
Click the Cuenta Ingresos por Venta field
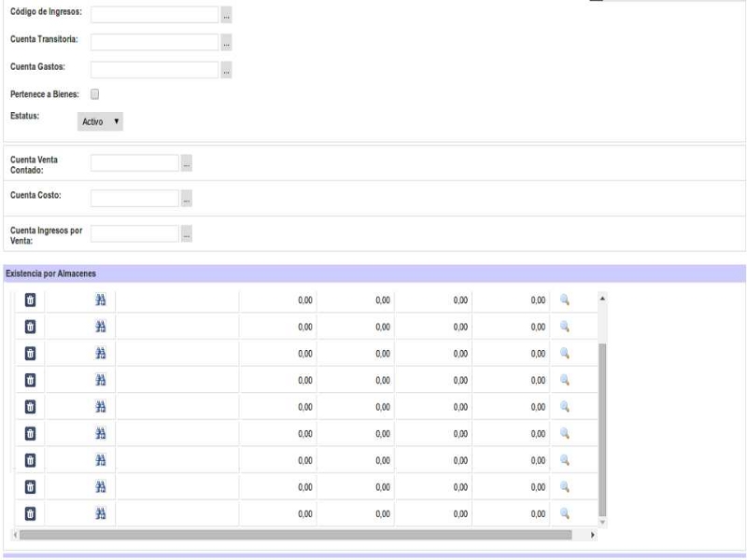click(x=134, y=234)
